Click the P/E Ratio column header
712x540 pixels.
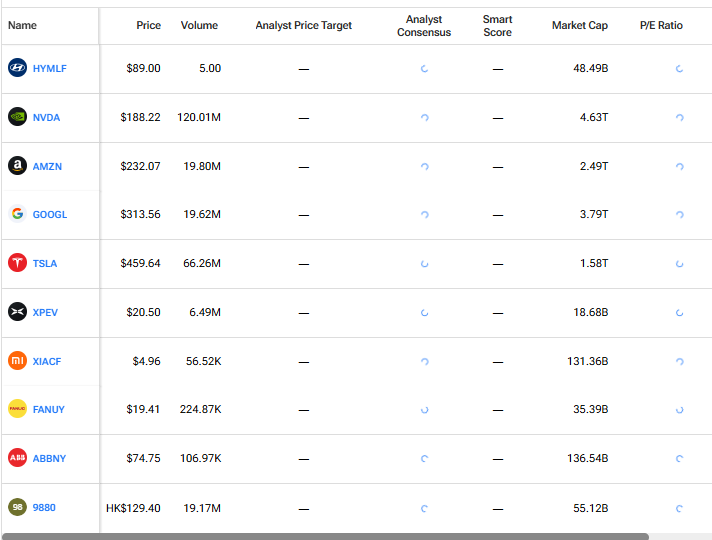pyautogui.click(x=661, y=25)
